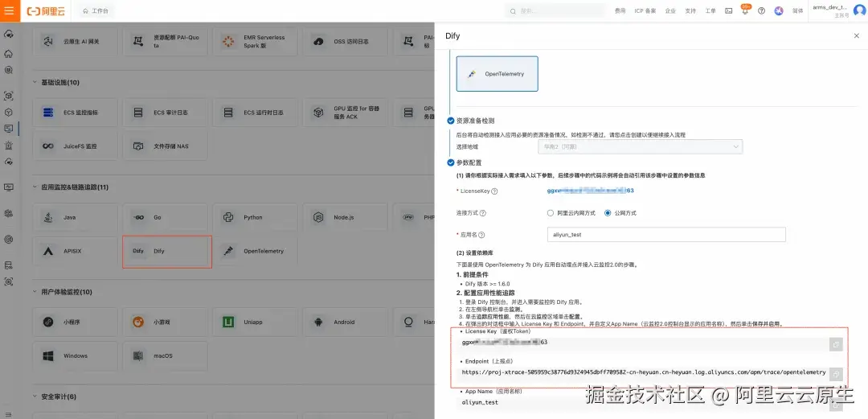Click the LicenseKey help tooltip icon
Viewport: 868px width, 419px height.
tap(494, 191)
